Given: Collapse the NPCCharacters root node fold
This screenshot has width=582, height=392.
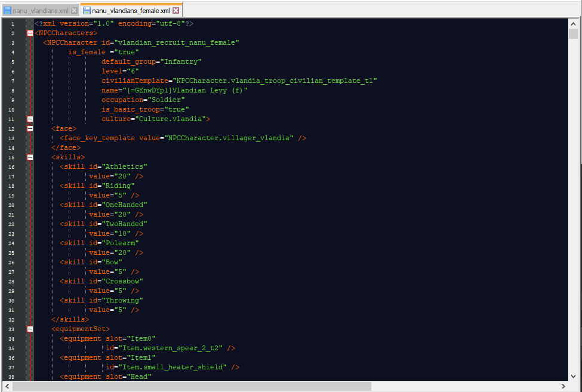Looking at the screenshot, I should point(30,33).
